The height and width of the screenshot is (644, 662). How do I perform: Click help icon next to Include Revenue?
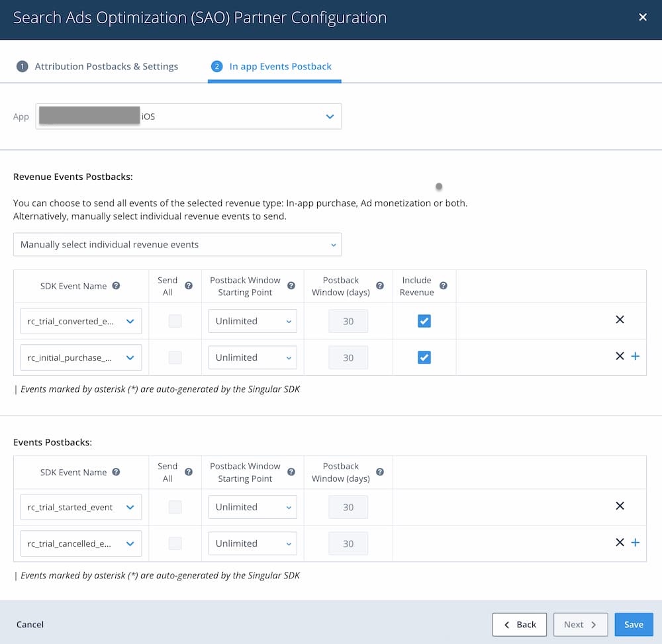coord(443,286)
